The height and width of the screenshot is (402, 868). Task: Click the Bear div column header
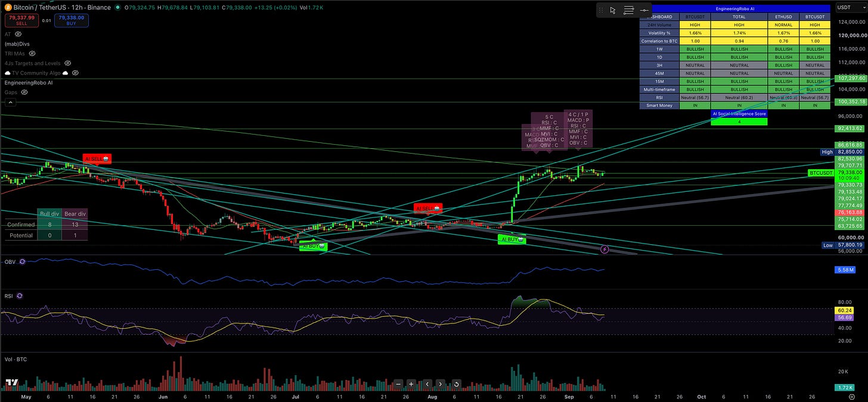[x=75, y=214]
